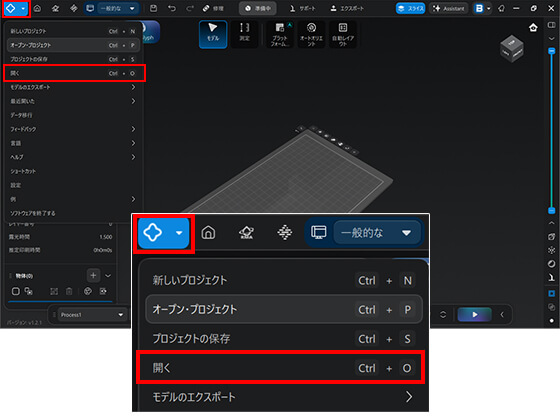The width and height of the screenshot is (560, 420).
Task: Click the 露光時間 value 1.500
Action: pyautogui.click(x=106, y=237)
